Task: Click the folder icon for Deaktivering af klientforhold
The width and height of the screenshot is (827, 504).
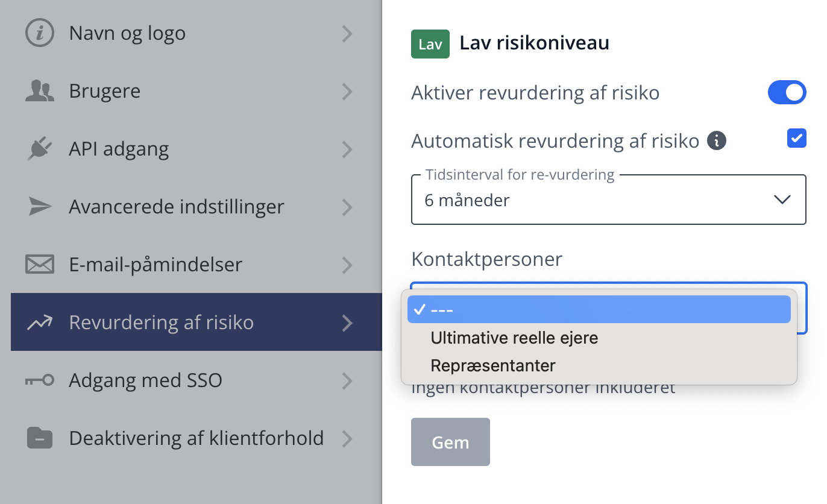Action: coord(40,438)
